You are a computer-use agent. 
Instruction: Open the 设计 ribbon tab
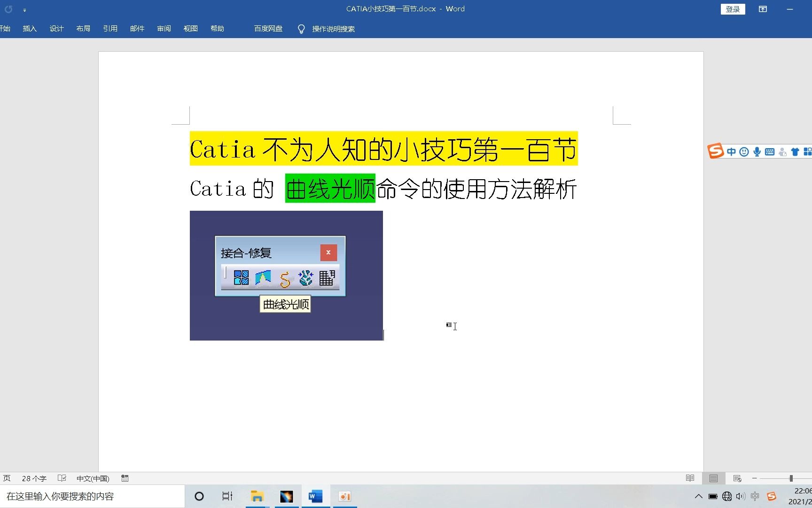pos(56,29)
